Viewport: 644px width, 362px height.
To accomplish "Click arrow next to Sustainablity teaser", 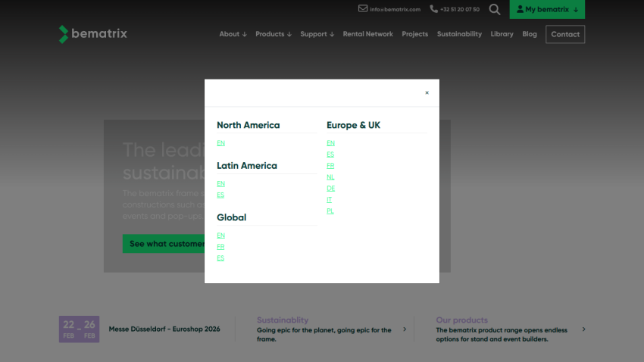I will (x=405, y=329).
